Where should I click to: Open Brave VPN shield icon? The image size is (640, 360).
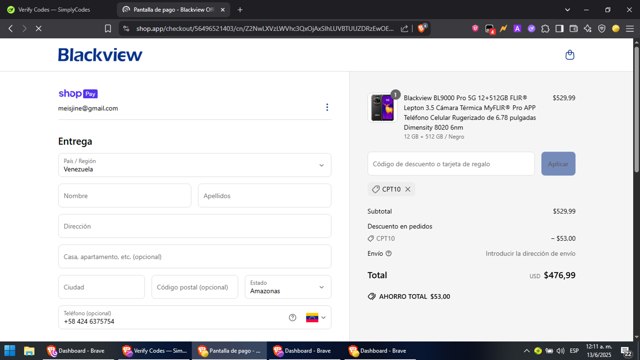602,29
